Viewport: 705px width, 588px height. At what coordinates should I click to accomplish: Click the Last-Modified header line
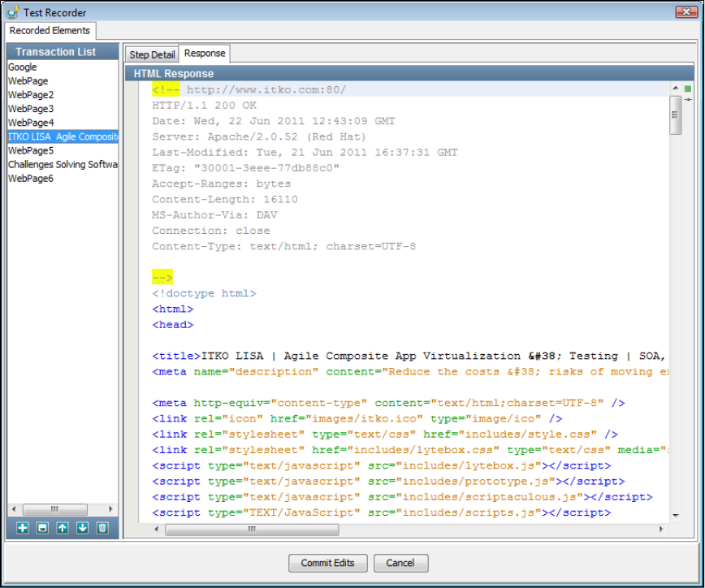click(x=305, y=153)
